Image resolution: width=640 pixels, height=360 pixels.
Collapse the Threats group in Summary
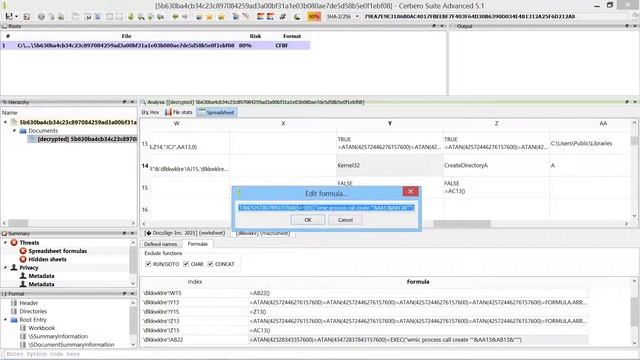pos(5,242)
